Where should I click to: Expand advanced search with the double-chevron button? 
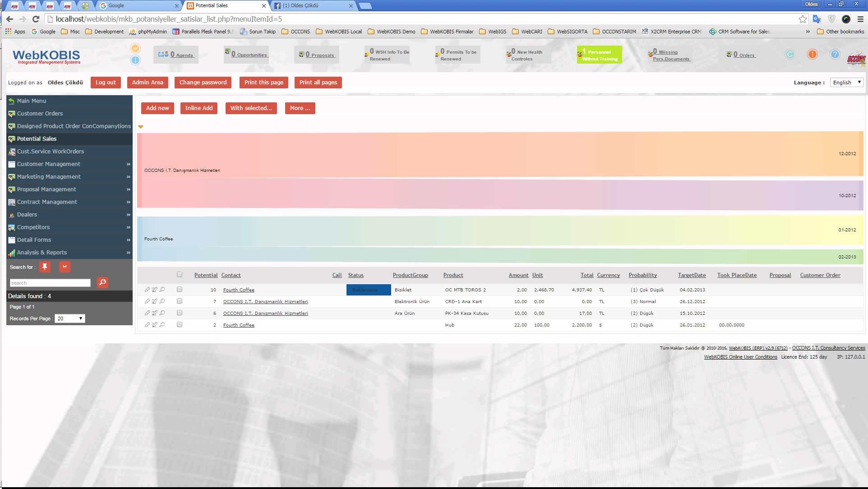click(65, 267)
